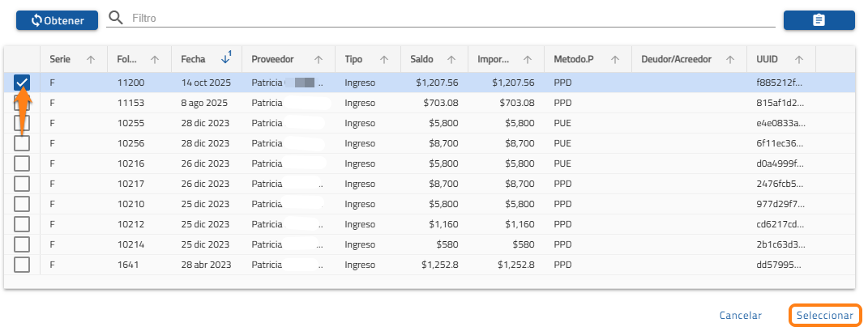868x331 pixels.
Task: Uncheck the folio 11200 row checkbox
Action: pyautogui.click(x=22, y=83)
